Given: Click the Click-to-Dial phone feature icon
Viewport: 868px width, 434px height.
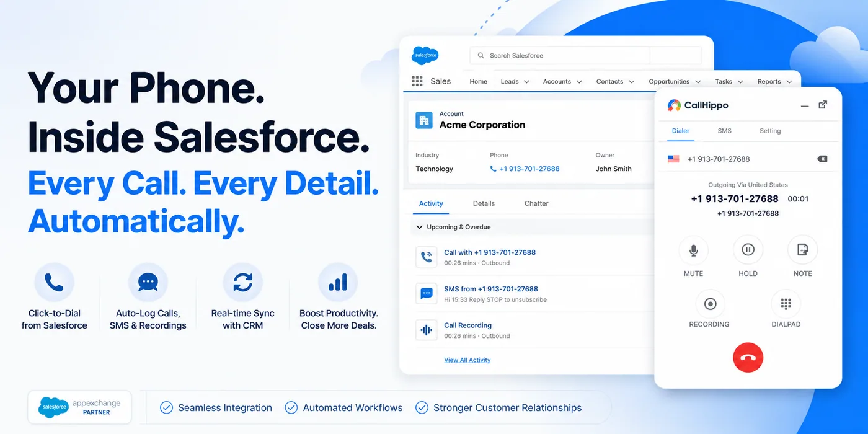Looking at the screenshot, I should click(x=54, y=283).
